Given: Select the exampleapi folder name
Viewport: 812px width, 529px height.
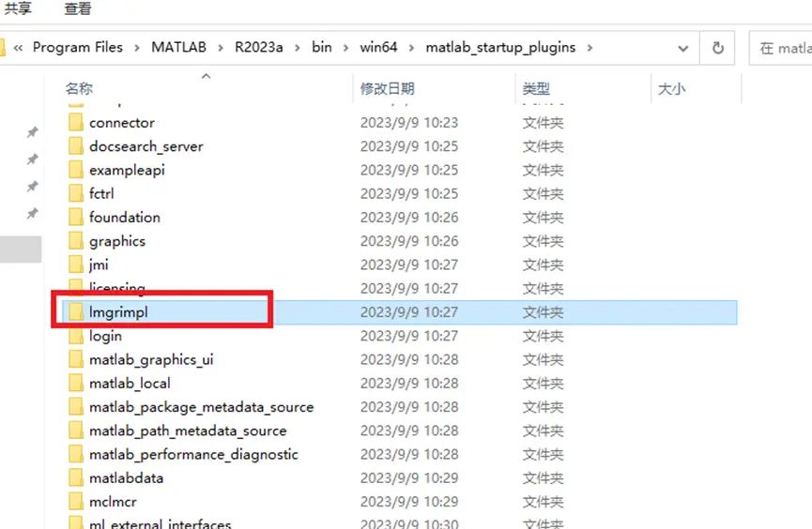Looking at the screenshot, I should [x=127, y=171].
